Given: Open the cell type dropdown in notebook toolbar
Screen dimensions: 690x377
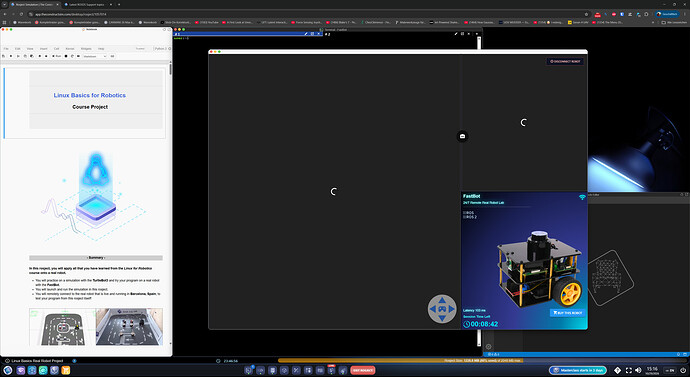Looking at the screenshot, I should tap(95, 56).
